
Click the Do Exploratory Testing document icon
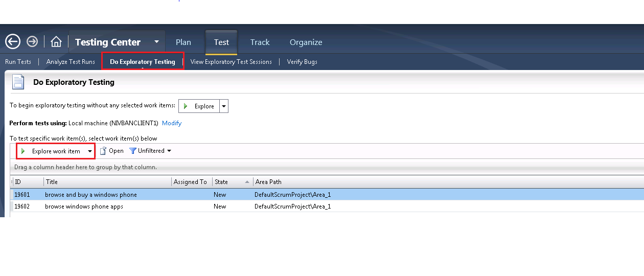(18, 82)
